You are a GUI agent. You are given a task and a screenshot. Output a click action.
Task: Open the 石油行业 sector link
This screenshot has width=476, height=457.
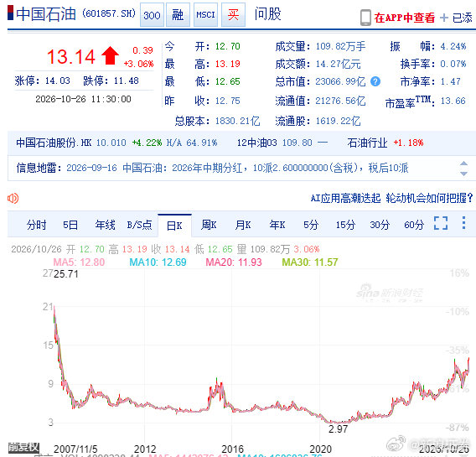coord(367,143)
